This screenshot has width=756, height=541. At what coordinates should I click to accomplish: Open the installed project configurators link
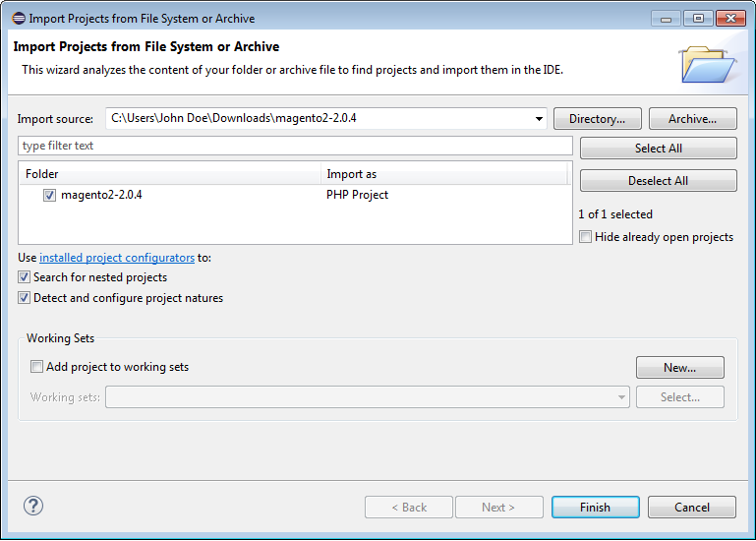click(x=117, y=258)
